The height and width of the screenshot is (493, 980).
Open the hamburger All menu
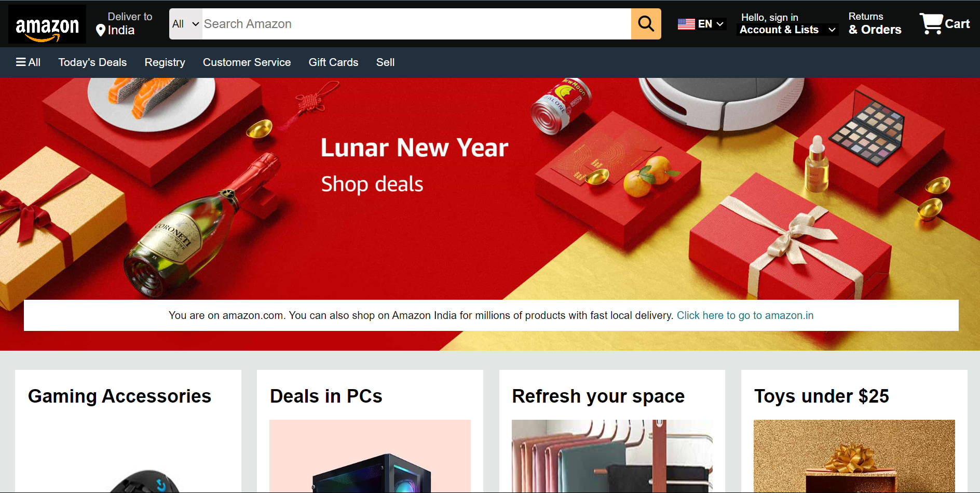28,62
